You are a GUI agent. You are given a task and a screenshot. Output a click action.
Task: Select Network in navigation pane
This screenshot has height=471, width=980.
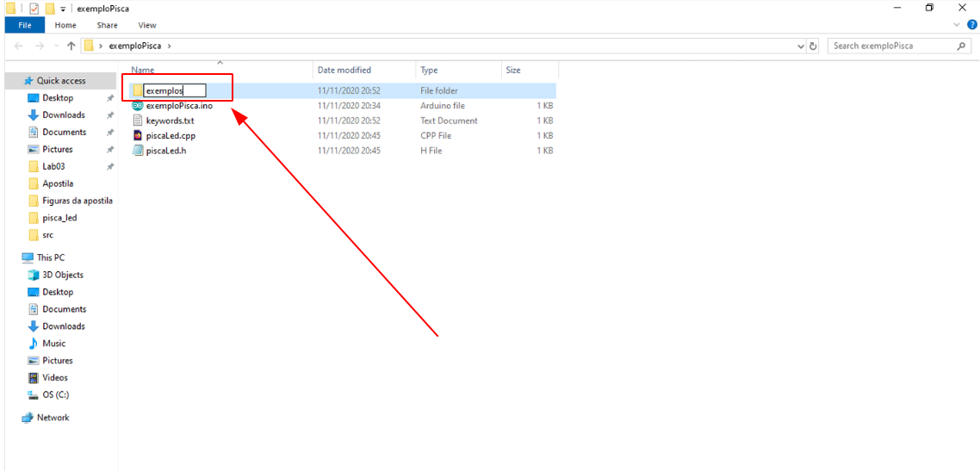point(53,418)
